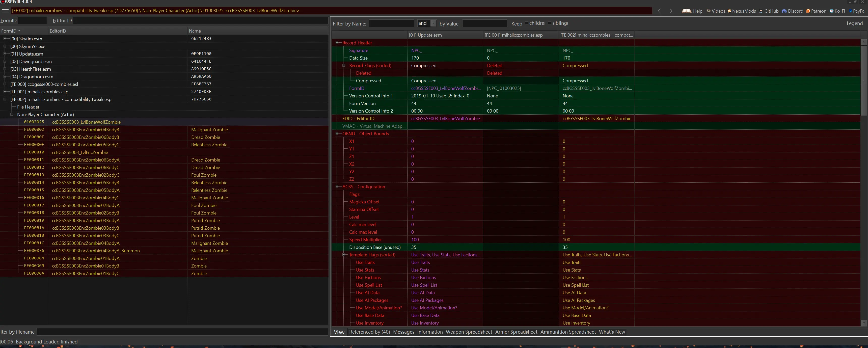The width and height of the screenshot is (868, 348).
Task: Click the EDID - Editor ID row label
Action: pyautogui.click(x=358, y=119)
